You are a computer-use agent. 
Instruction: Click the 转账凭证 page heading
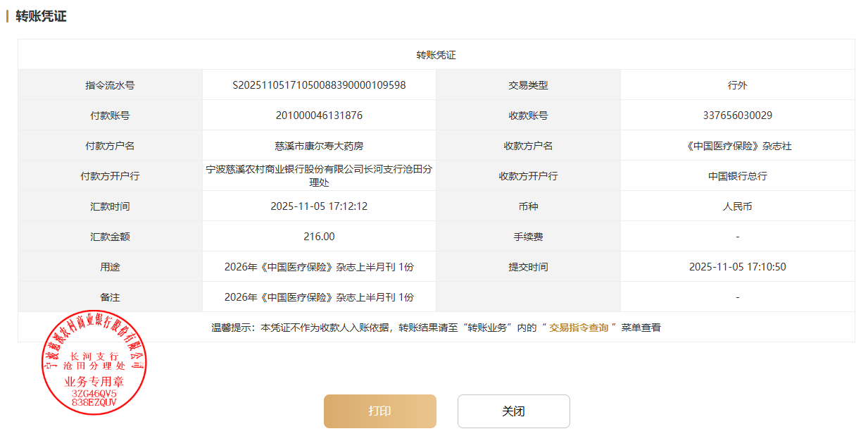pos(41,16)
